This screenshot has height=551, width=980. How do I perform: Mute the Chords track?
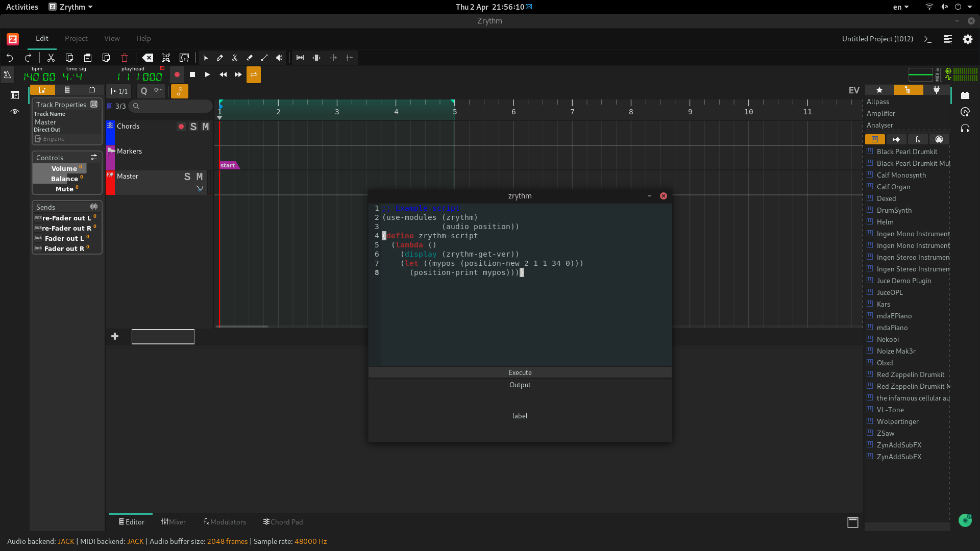click(x=206, y=127)
